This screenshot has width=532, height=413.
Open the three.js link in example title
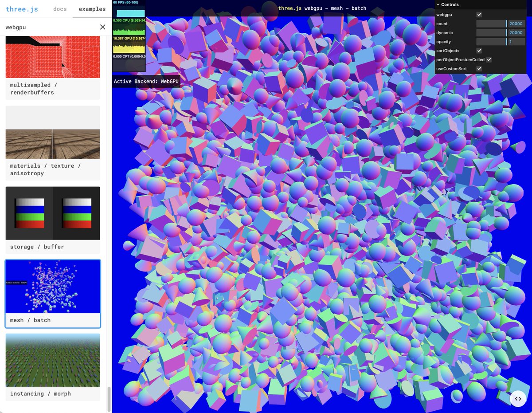(290, 8)
